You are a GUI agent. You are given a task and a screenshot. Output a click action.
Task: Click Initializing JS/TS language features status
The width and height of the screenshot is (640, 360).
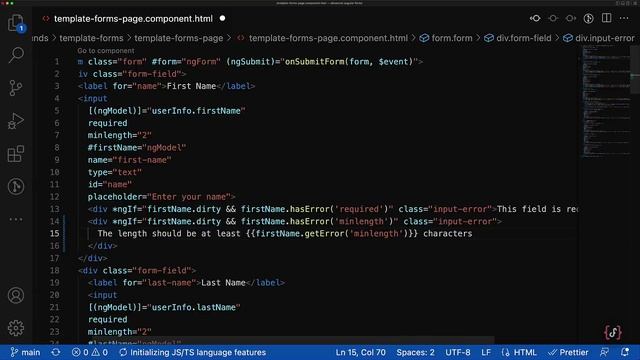coord(193,352)
